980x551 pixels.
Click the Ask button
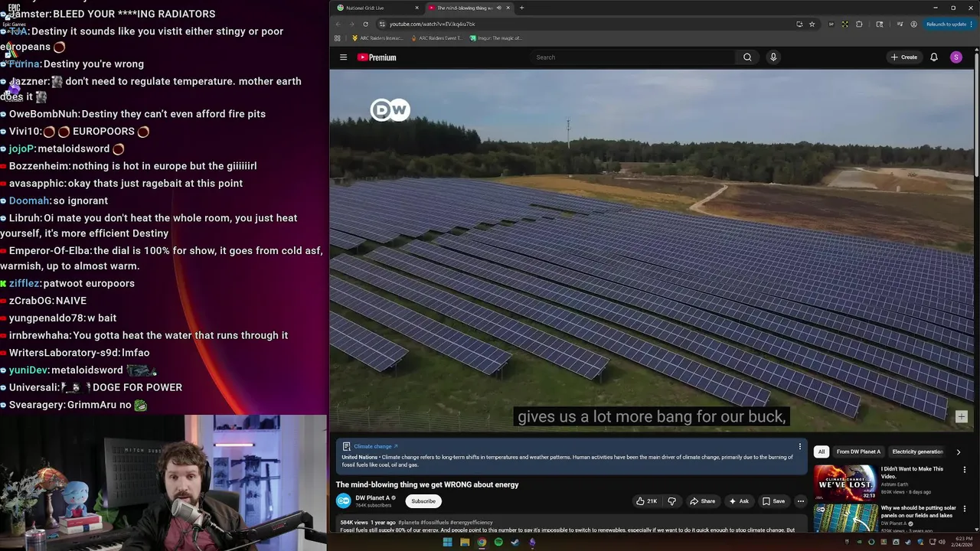pos(739,501)
